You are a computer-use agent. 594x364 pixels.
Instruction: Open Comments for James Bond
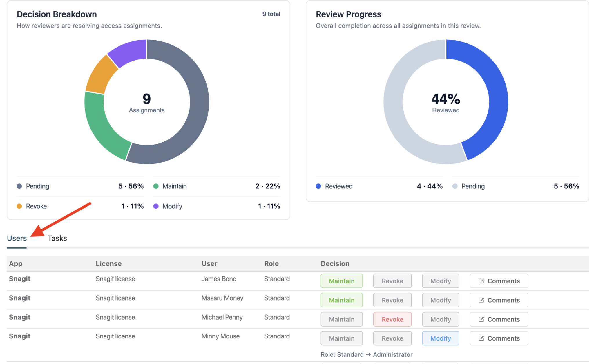click(499, 281)
